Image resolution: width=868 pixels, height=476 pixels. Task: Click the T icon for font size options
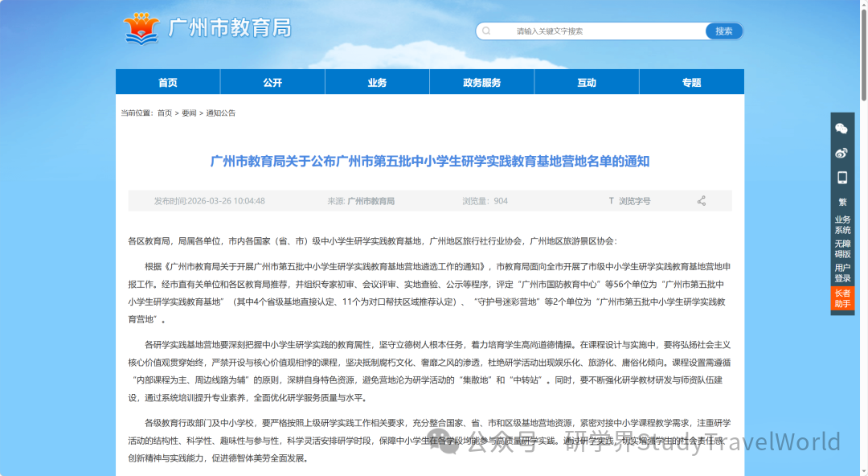coord(612,200)
